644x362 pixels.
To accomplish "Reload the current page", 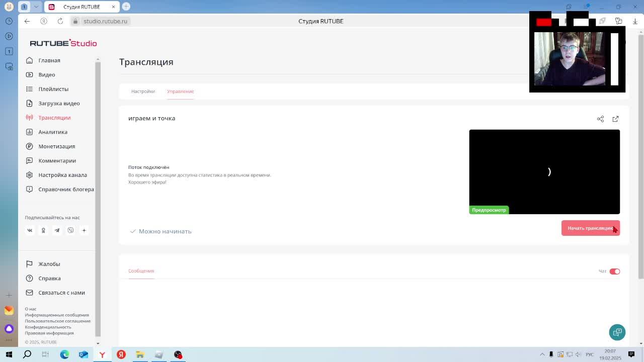I will [x=60, y=21].
